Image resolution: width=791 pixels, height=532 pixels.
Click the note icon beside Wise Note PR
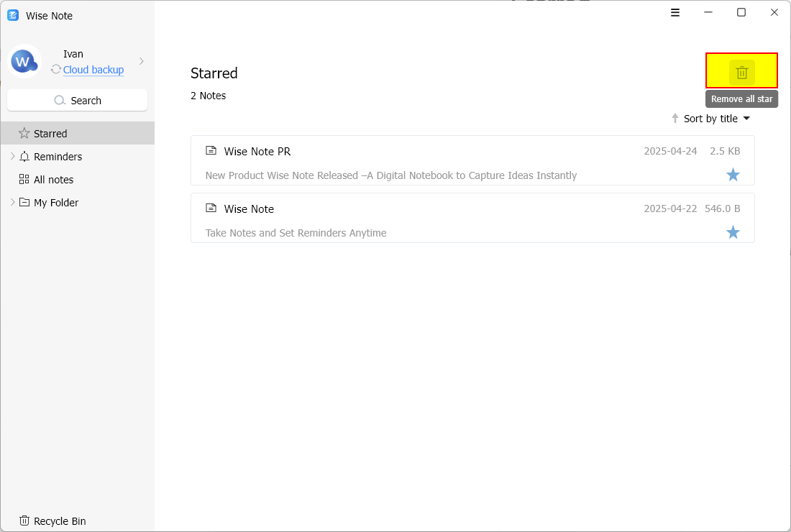point(211,150)
